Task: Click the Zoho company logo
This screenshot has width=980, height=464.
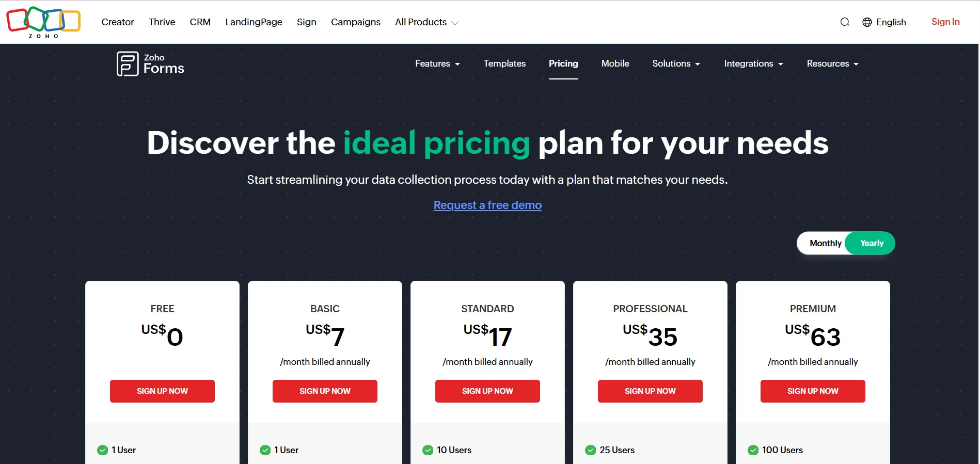Action: [43, 22]
